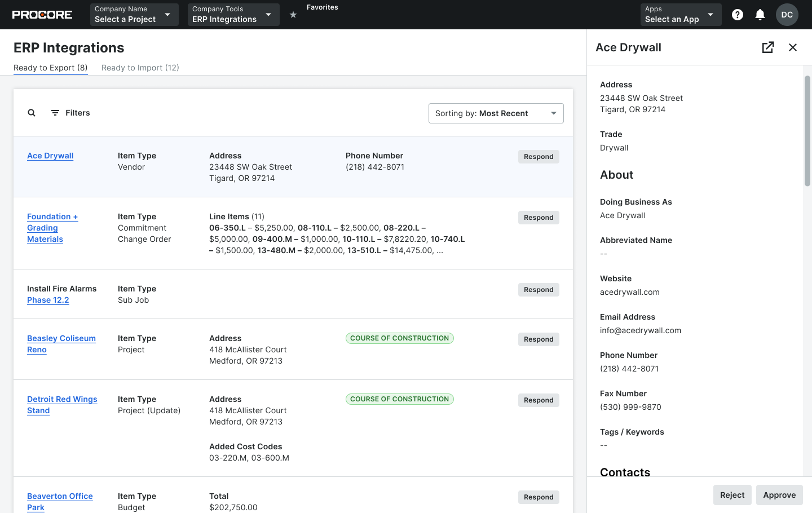The image size is (812, 513).
Task: Open Ace Drywall in new window
Action: [768, 47]
